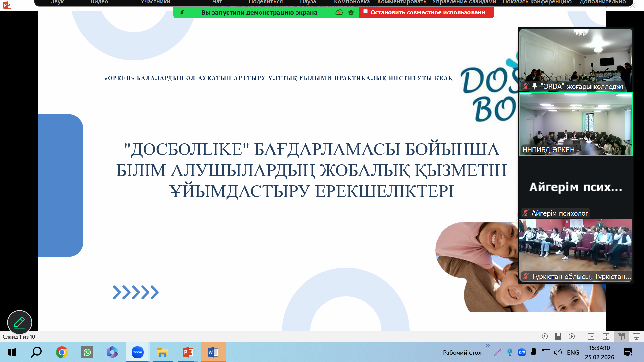Launch Google Chrome from the taskbar

[x=62, y=352]
